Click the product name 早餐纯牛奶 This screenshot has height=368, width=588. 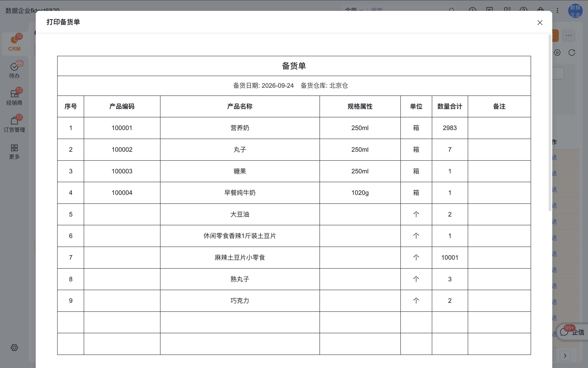[239, 193]
